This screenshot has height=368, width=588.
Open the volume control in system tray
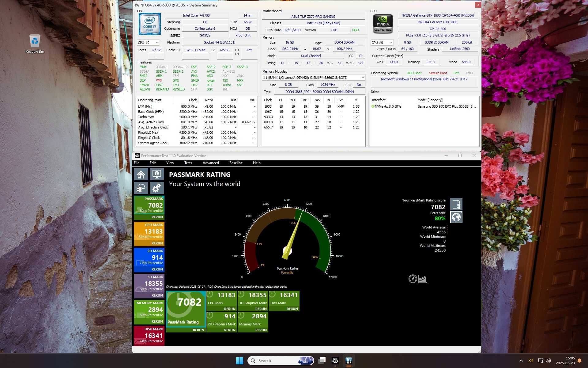coord(548,361)
